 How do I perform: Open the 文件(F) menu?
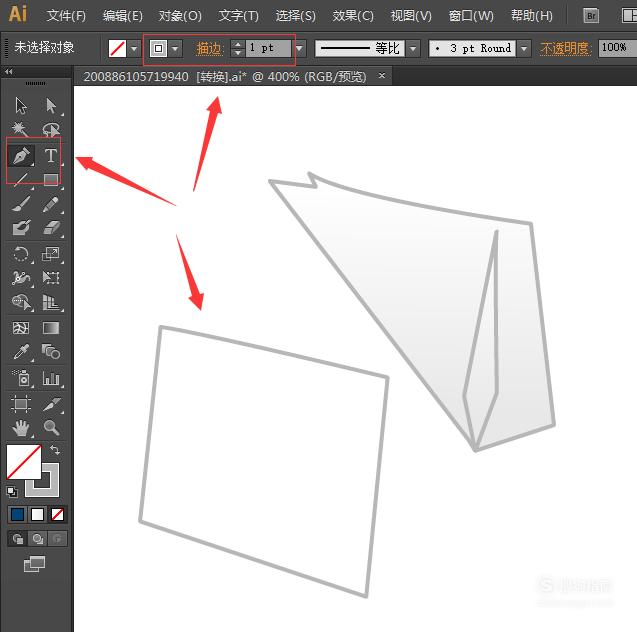66,16
